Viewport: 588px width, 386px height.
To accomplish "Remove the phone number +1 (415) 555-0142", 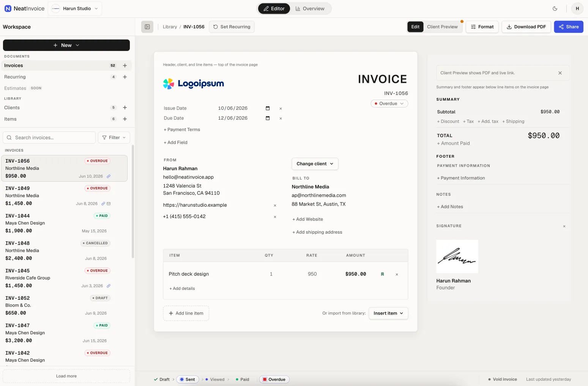I will [275, 217].
